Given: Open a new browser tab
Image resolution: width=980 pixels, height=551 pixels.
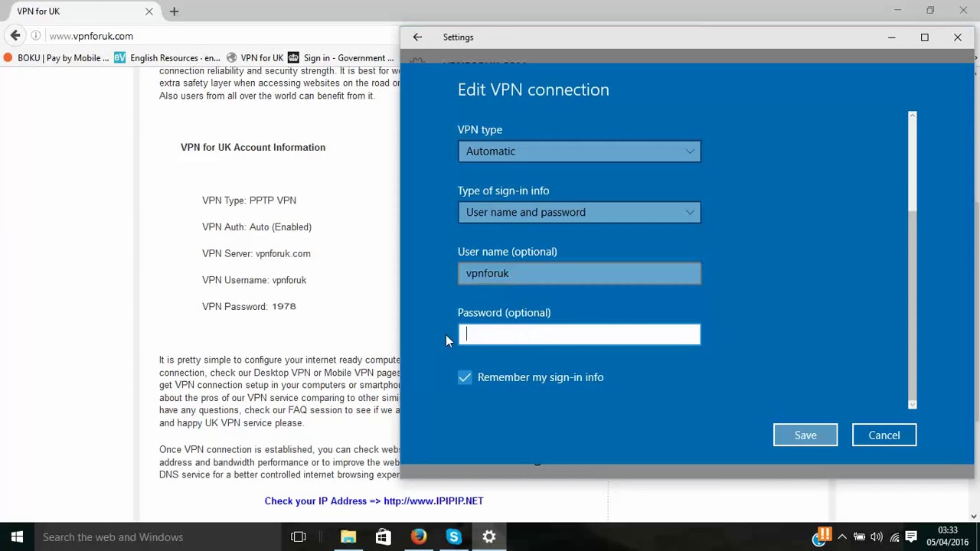Looking at the screenshot, I should [x=174, y=11].
